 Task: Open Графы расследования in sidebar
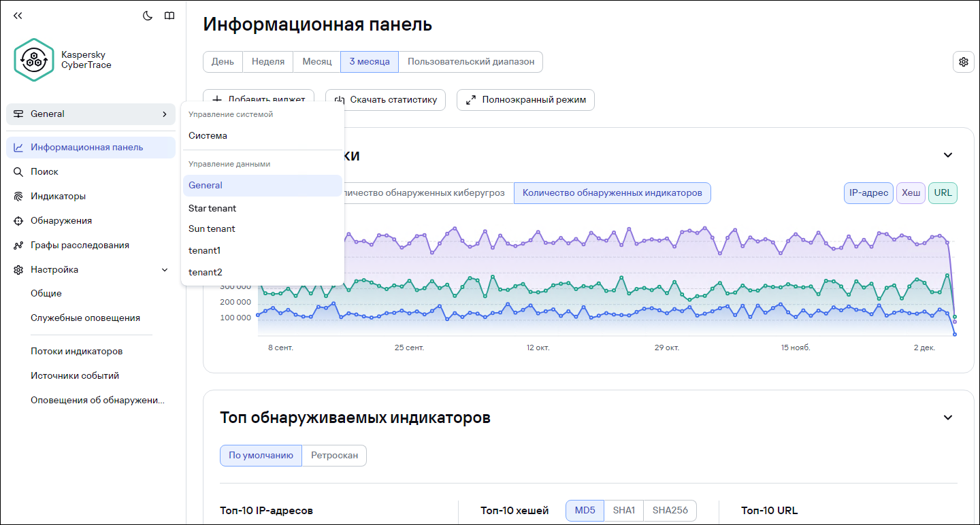click(x=79, y=245)
